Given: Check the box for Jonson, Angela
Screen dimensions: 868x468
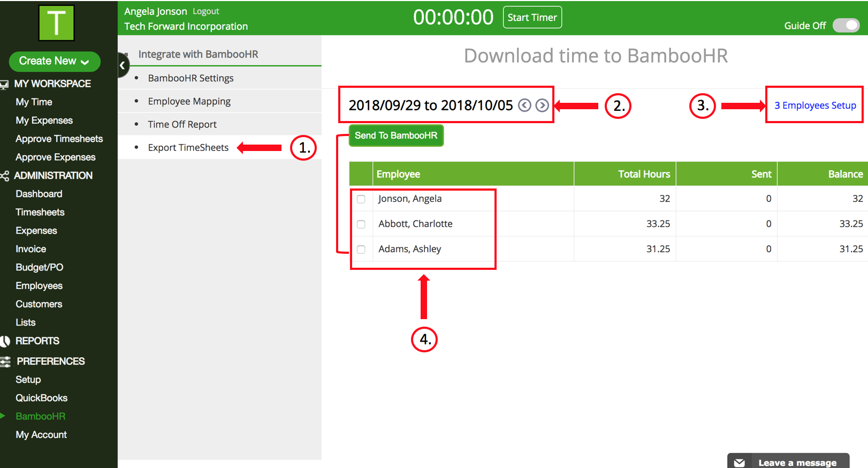Looking at the screenshot, I should (361, 199).
